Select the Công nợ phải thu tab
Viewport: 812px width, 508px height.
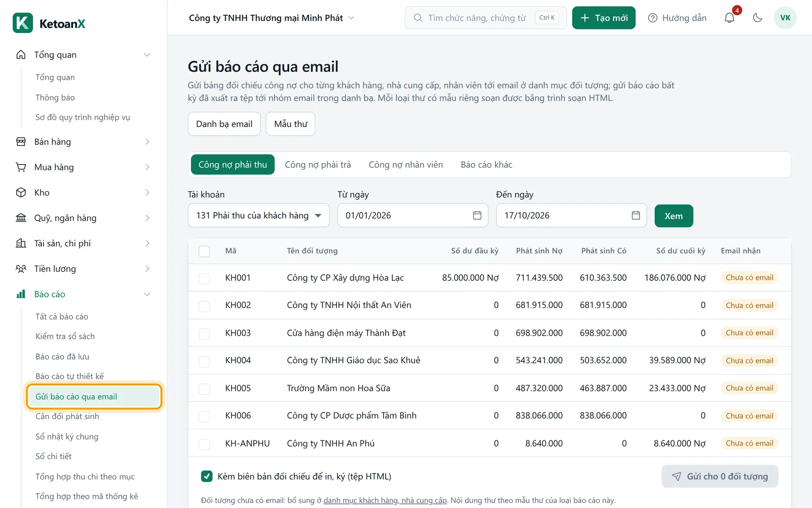(x=232, y=165)
